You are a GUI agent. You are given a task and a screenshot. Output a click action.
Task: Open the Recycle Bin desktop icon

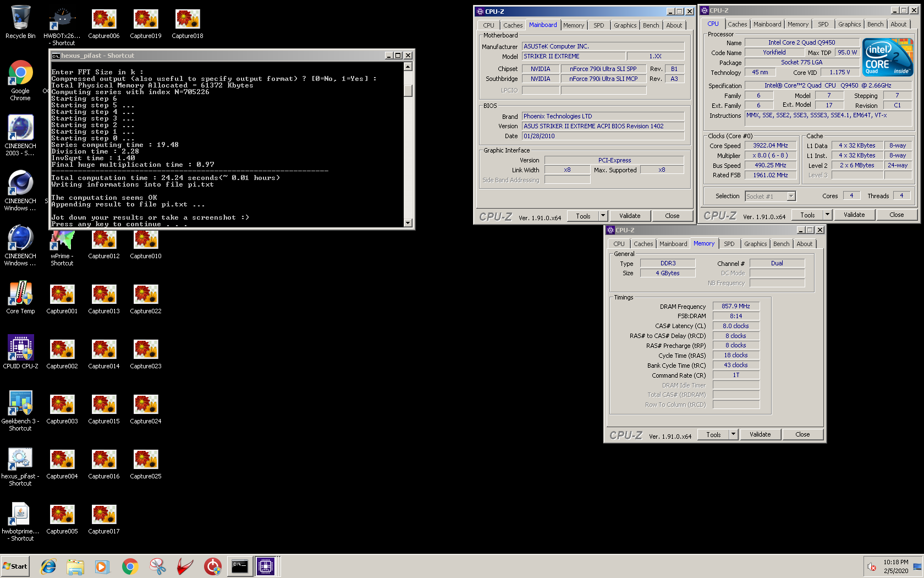click(x=20, y=23)
